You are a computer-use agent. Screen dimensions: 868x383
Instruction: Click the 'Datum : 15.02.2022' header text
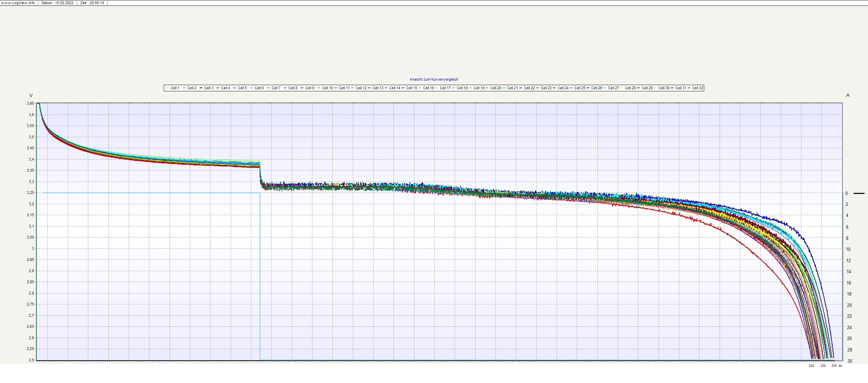[57, 3]
